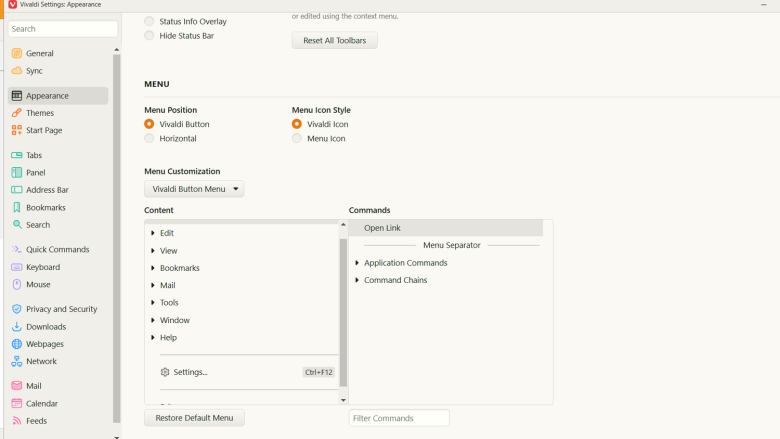The image size is (780, 439).
Task: Switch to the Address Bar settings
Action: tap(47, 190)
